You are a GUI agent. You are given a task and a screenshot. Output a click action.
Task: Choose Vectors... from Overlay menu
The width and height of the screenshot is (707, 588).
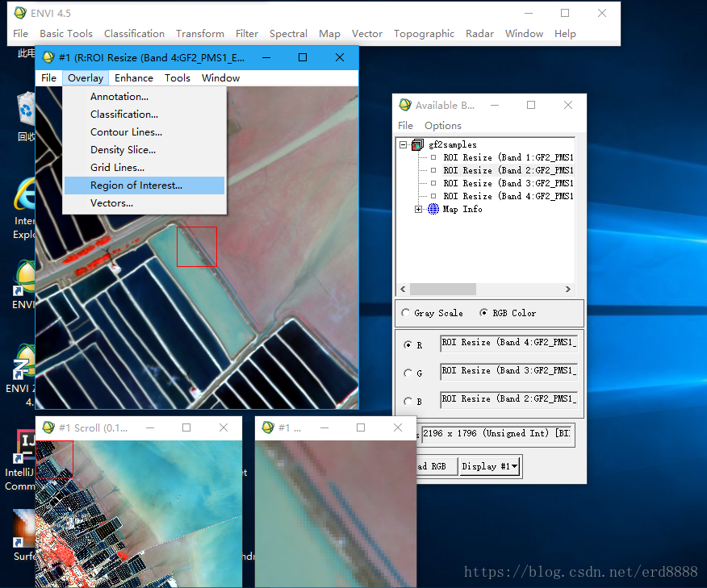tap(144, 203)
